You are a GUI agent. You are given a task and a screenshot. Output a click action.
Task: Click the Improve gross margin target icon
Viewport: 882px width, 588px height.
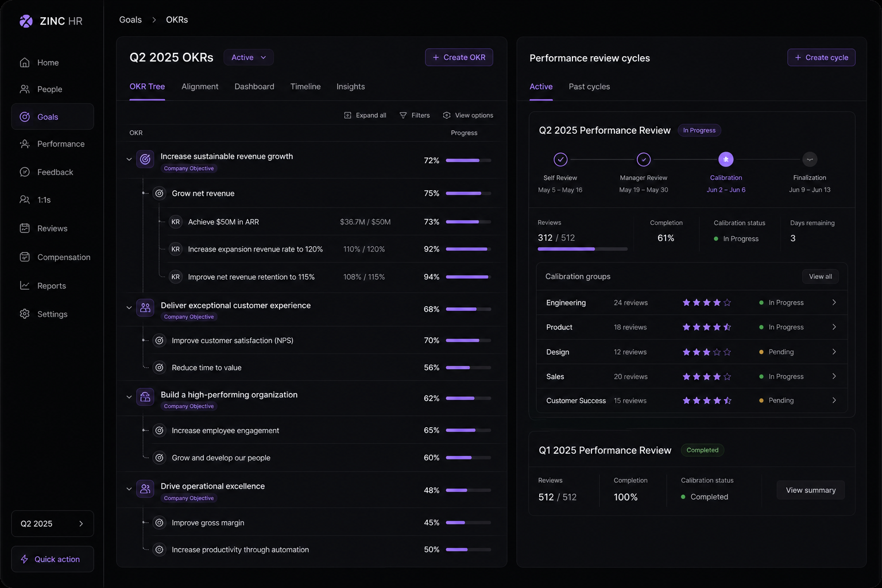pos(160,523)
